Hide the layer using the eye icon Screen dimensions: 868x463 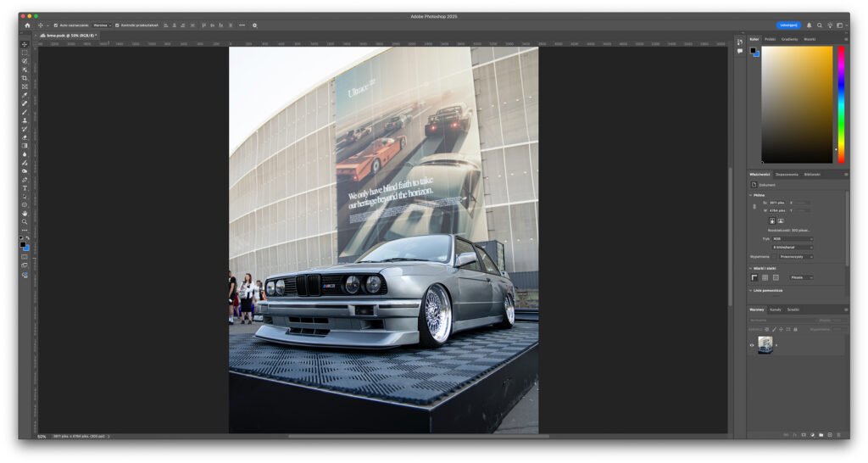(x=752, y=345)
